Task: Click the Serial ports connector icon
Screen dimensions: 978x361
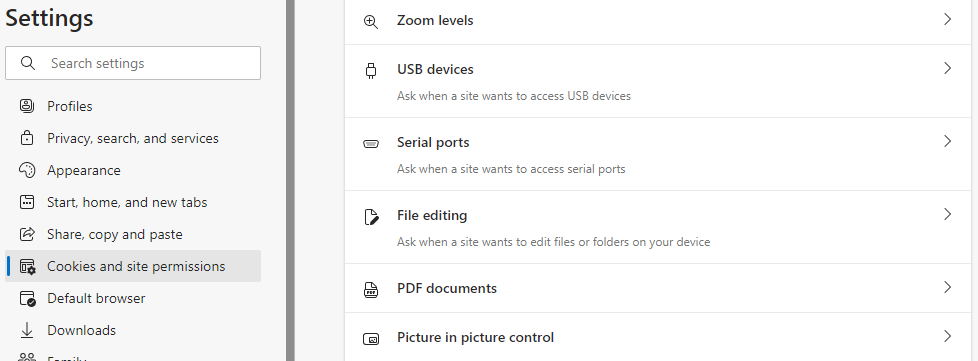Action: [x=370, y=144]
